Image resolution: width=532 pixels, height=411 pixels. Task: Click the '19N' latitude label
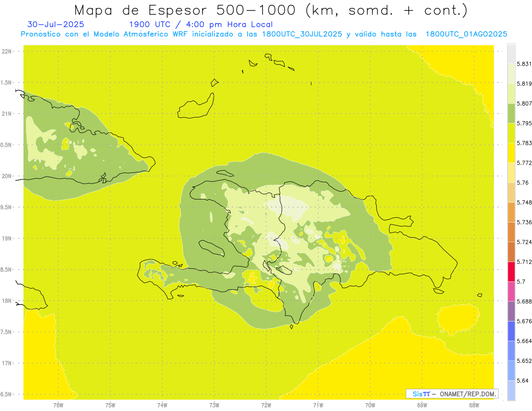point(7,239)
